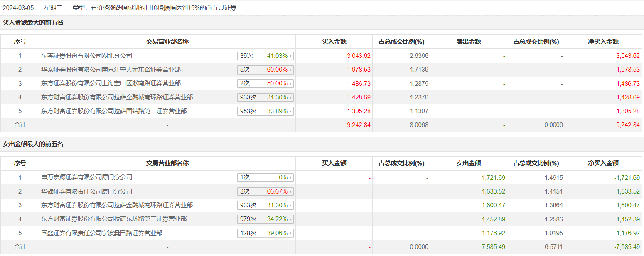The width and height of the screenshot is (644, 256).
Task: Click the 8.0068 total ratio cell
Action: (x=419, y=125)
